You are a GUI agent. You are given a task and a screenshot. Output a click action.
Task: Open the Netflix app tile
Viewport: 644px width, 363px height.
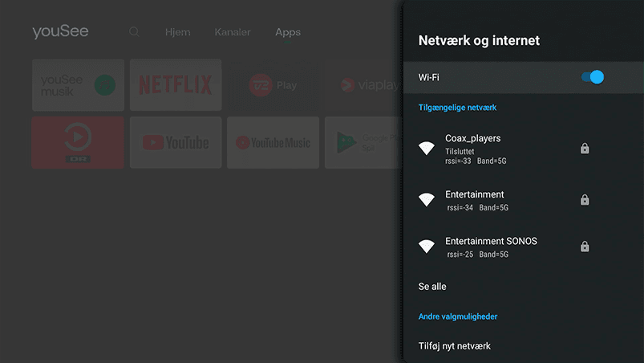point(176,85)
